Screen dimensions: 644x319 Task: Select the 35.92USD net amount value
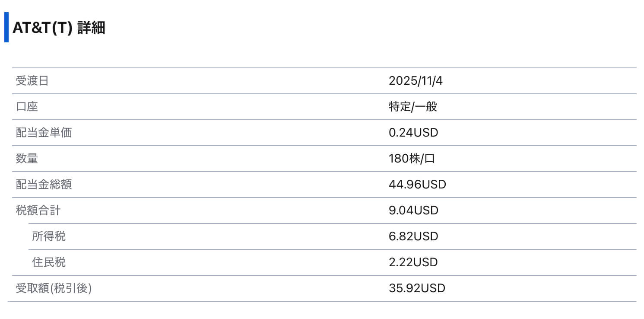click(x=417, y=288)
